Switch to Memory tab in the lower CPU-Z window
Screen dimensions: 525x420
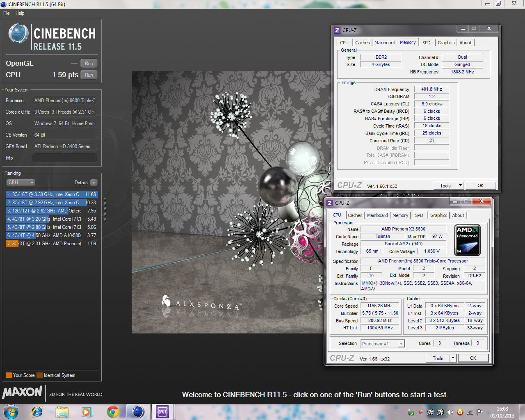click(400, 215)
